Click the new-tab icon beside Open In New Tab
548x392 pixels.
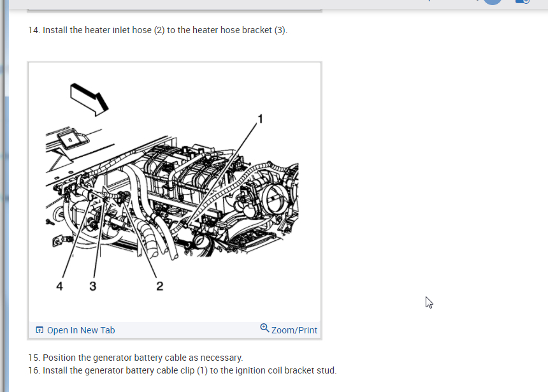point(40,330)
